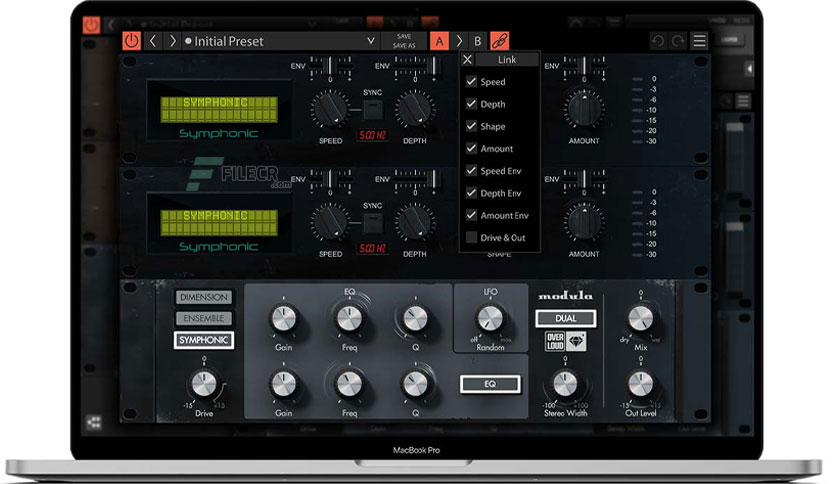This screenshot has height=484, width=836.
Task: Click the bottom unit 5.00 Hz readout
Action: 372,248
